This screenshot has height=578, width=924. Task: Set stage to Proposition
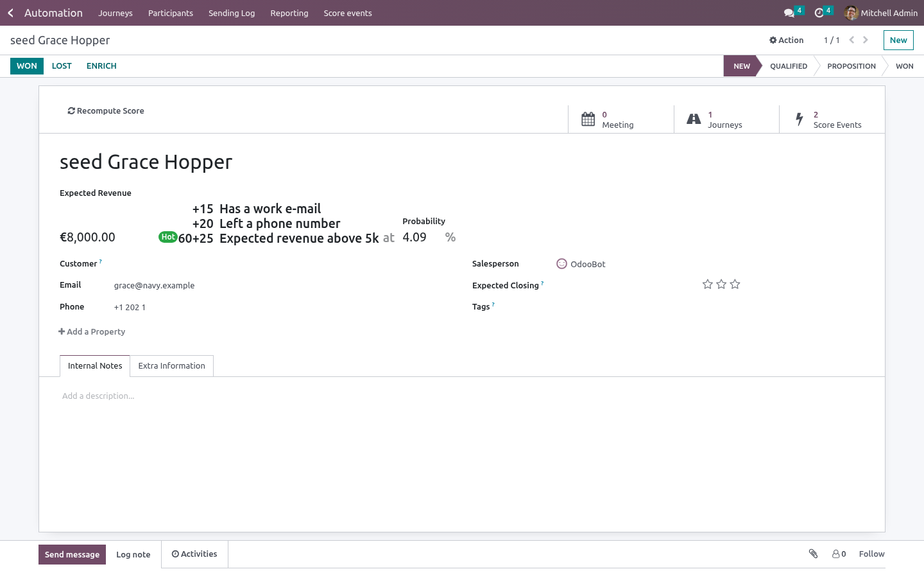[851, 66]
